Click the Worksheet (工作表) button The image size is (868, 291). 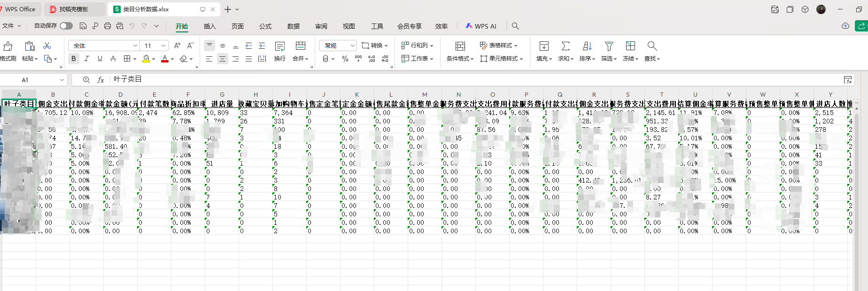(x=417, y=59)
